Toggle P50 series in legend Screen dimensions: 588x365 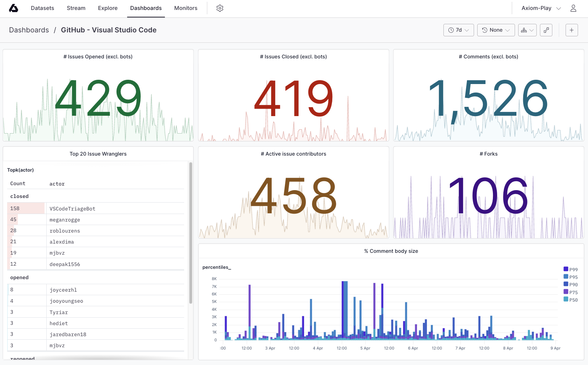tap(571, 300)
